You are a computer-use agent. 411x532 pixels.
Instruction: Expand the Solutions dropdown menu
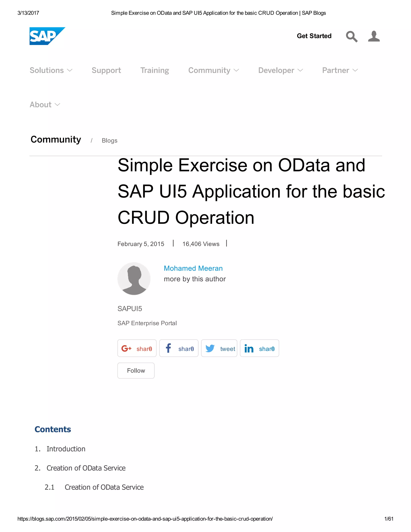click(51, 70)
